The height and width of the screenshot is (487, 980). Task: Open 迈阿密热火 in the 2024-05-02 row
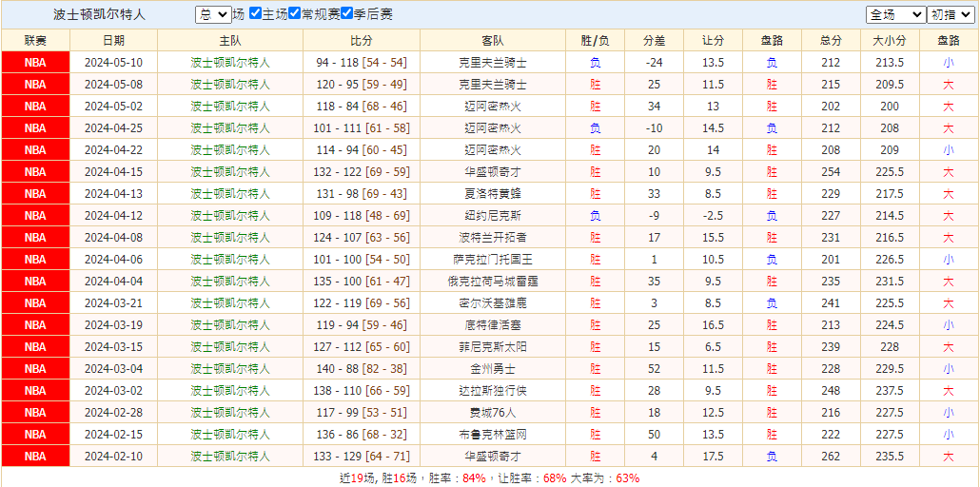coord(493,107)
